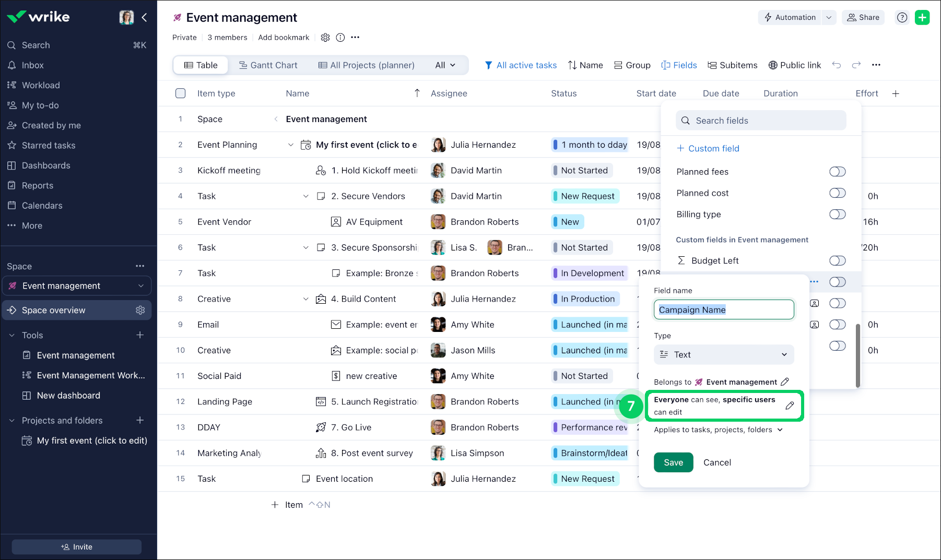Collapse the sidebar with arrow icon
The width and height of the screenshot is (941, 560).
145,17
